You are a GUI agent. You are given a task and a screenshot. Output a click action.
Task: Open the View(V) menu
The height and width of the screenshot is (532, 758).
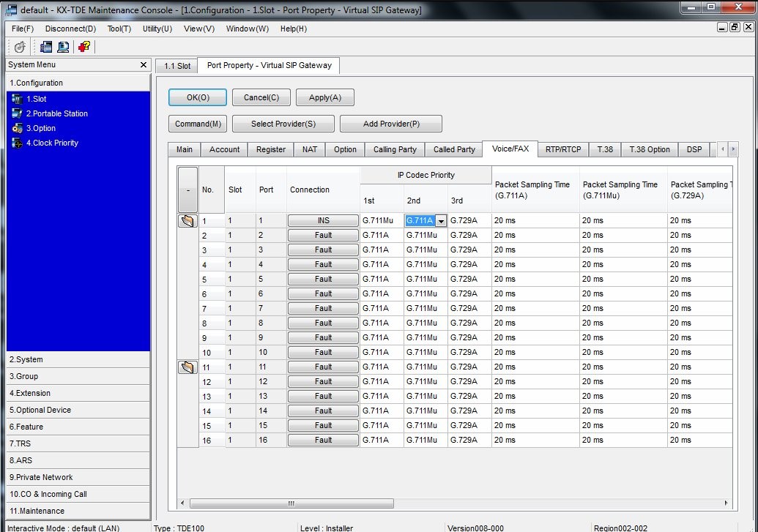point(199,29)
